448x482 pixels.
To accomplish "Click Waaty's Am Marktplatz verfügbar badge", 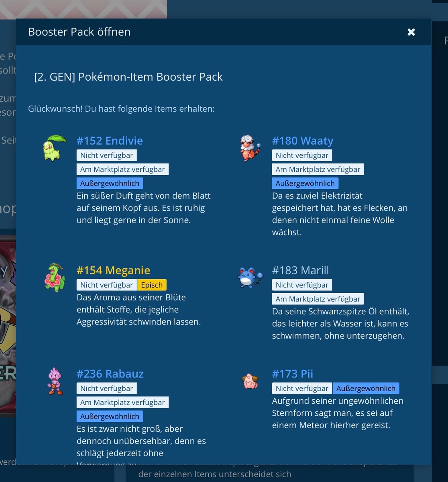I will [318, 170].
